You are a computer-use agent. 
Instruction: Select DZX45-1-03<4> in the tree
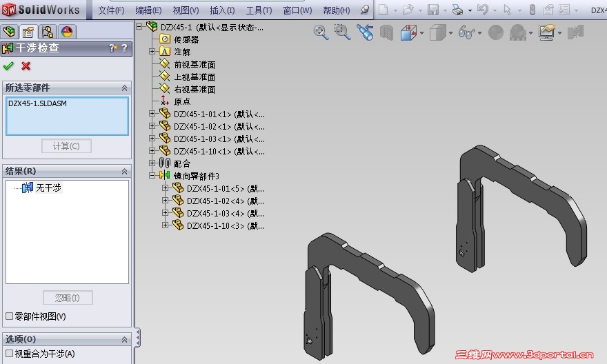pos(226,213)
